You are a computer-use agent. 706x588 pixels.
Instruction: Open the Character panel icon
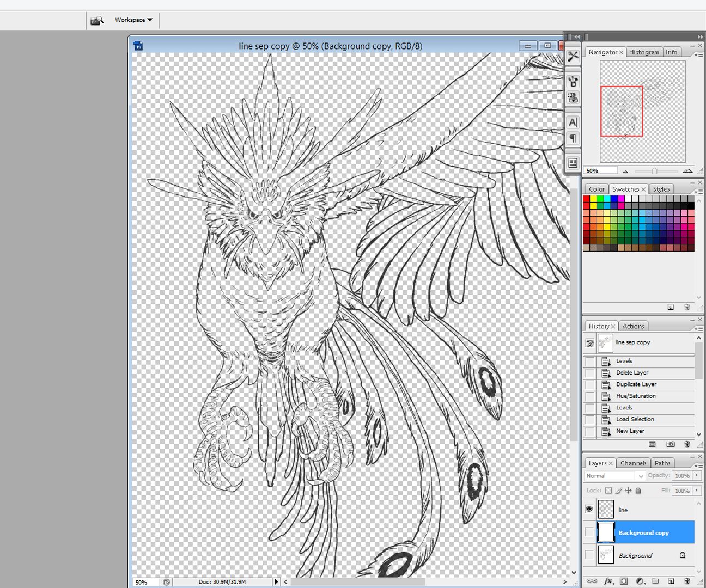point(573,122)
